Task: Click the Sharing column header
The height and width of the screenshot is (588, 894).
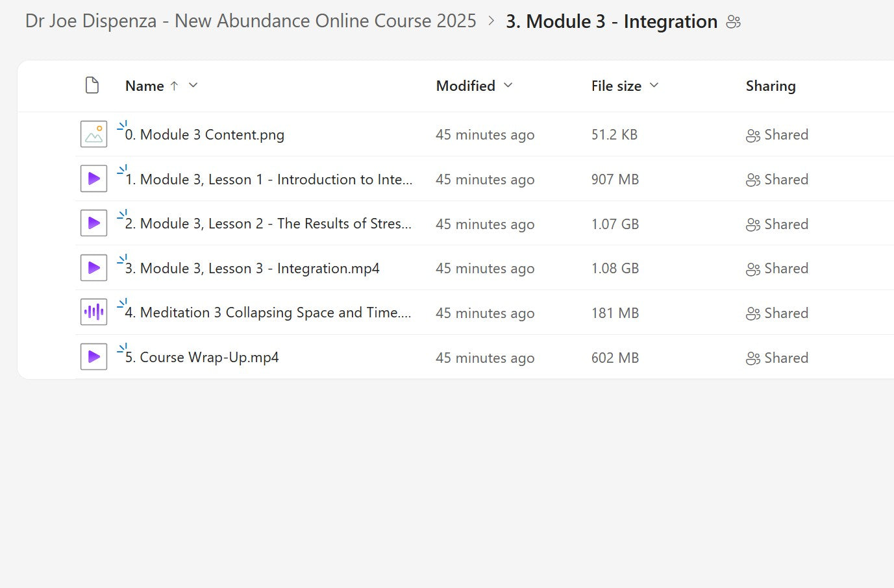Action: (770, 86)
